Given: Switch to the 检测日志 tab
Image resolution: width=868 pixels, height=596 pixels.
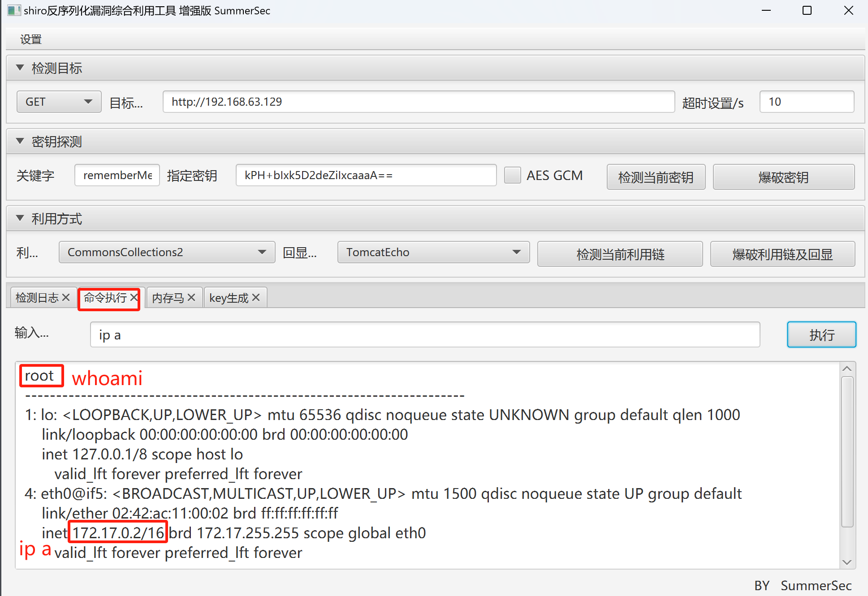Looking at the screenshot, I should [x=37, y=298].
